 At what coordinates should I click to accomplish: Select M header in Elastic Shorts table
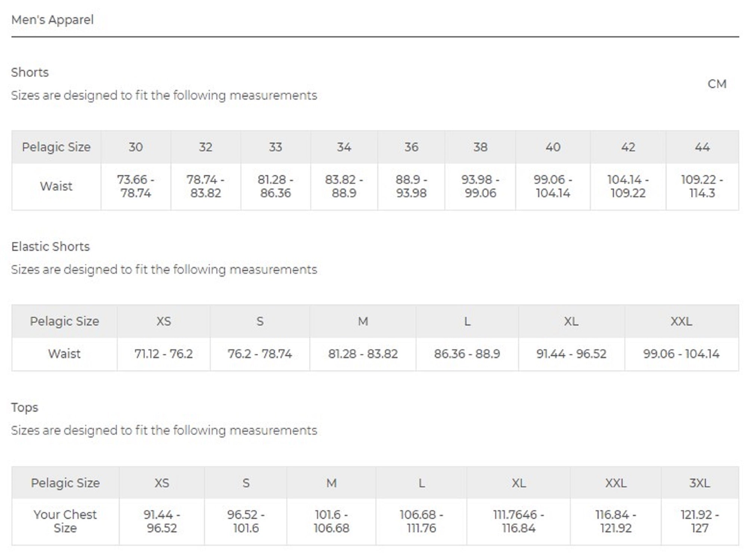[363, 321]
